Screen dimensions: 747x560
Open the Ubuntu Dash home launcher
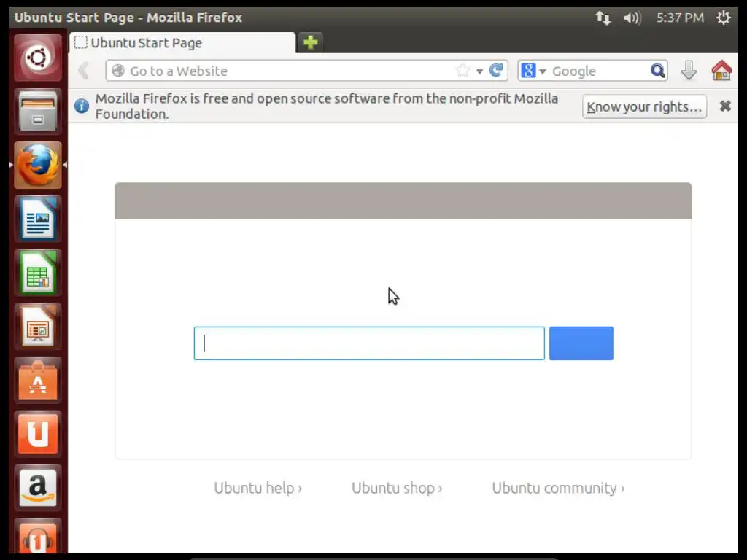point(38,58)
